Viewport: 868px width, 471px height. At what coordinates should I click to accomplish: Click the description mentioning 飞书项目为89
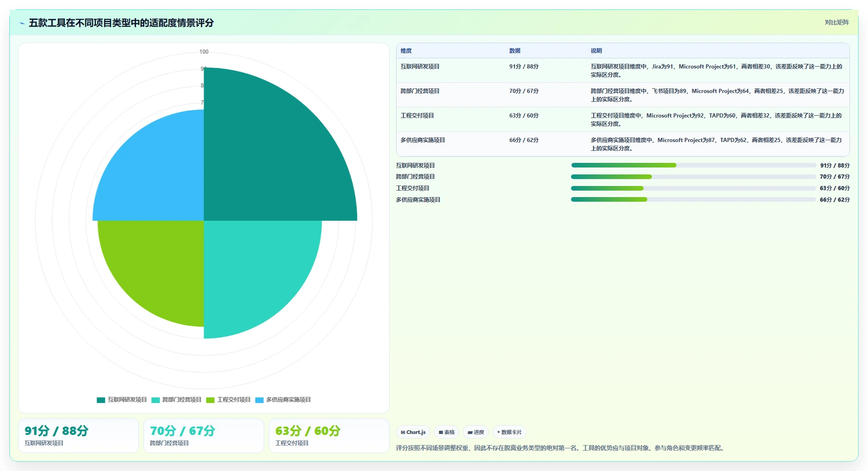click(x=718, y=95)
